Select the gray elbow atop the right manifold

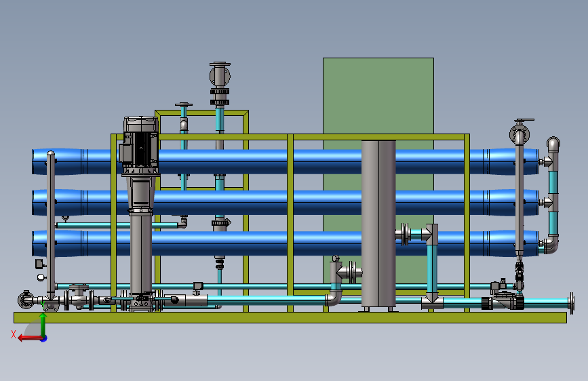tap(553, 144)
